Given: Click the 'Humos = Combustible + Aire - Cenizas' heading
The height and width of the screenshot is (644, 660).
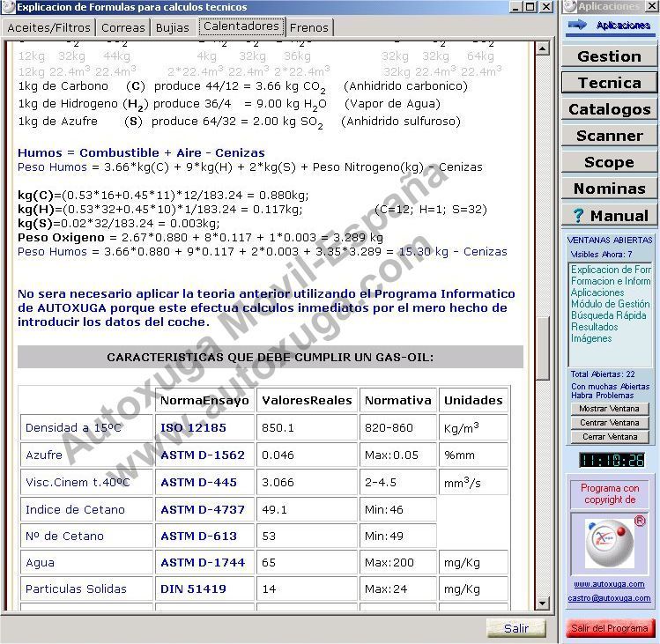Looking at the screenshot, I should (x=141, y=152).
